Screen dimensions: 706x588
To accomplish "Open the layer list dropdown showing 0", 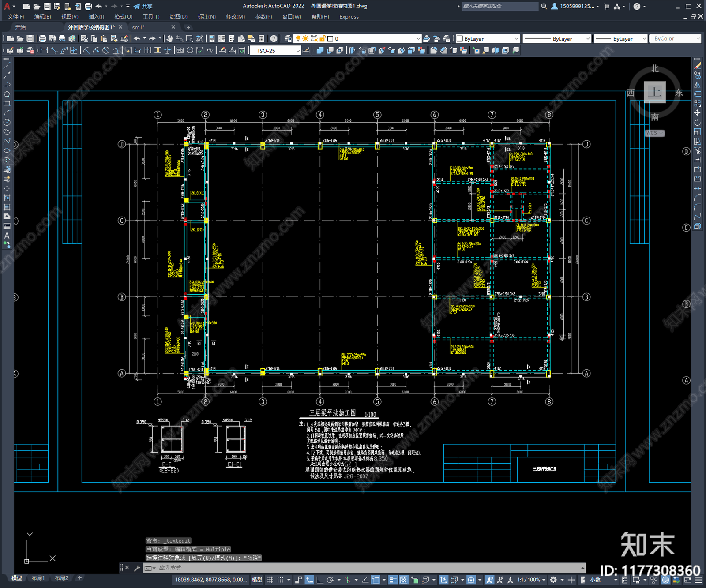I will click(358, 39).
